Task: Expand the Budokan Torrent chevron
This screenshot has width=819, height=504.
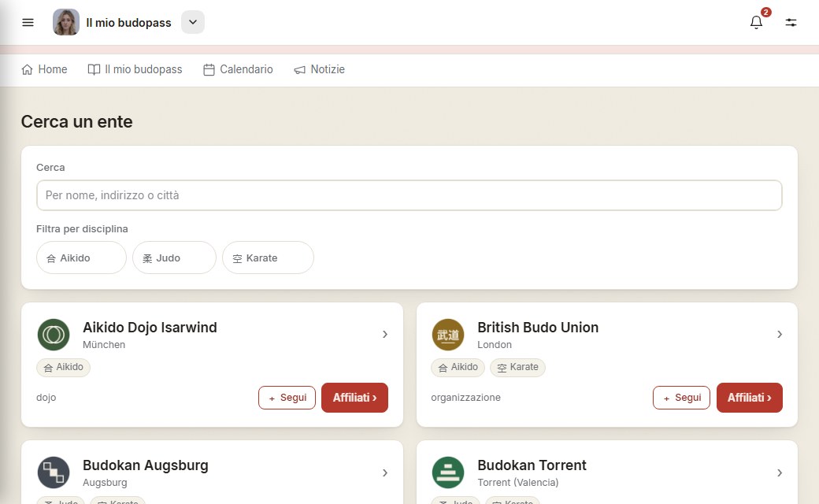Action: [x=780, y=472]
